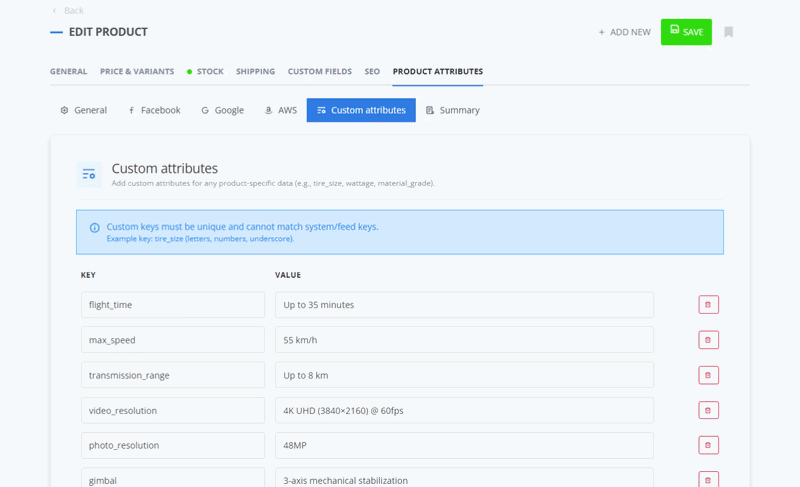
Task: Delete the max_speed attribute row
Action: click(x=708, y=340)
